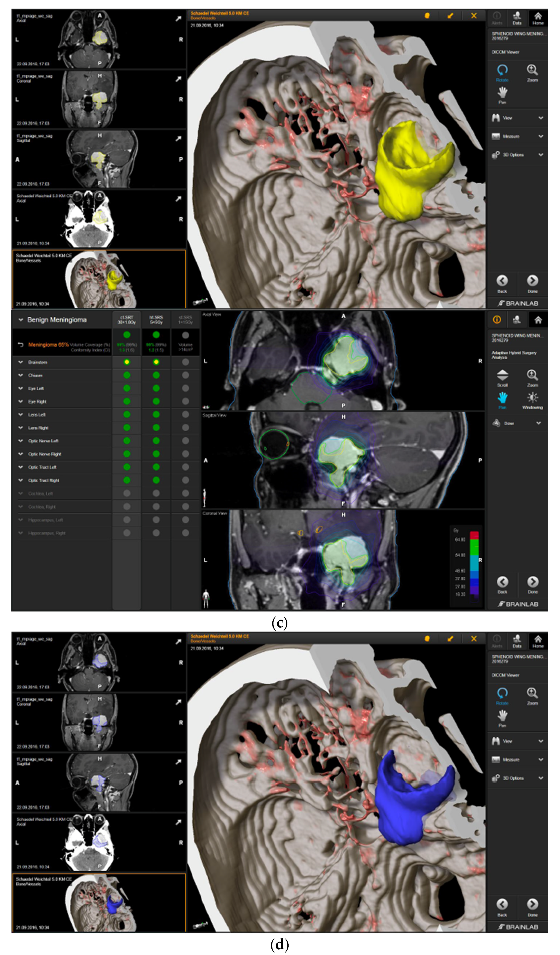
Task: Select the hf.SRS 5x5Gy column tab
Action: [x=156, y=320]
